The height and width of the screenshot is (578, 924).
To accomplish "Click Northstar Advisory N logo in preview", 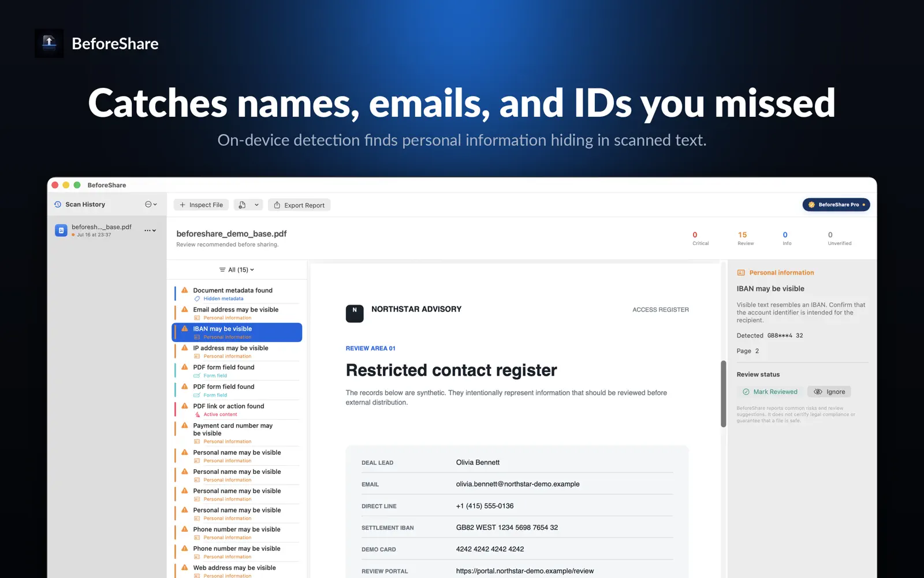I will (355, 313).
